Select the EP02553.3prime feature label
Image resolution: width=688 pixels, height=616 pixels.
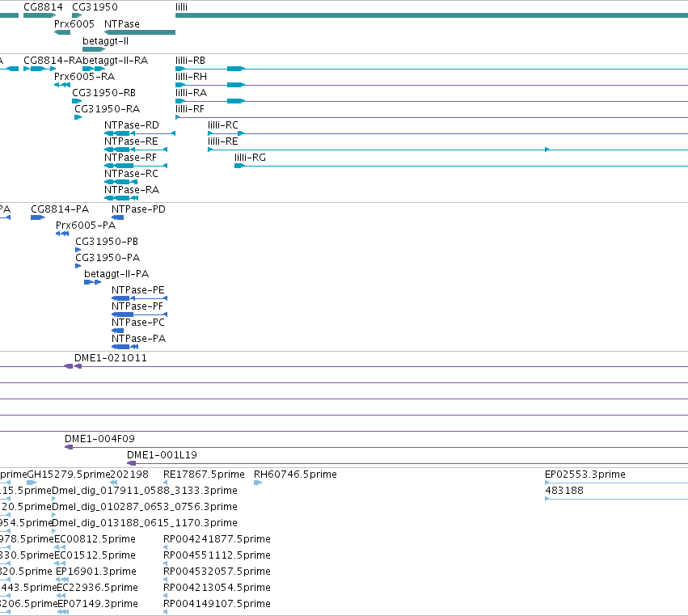pos(585,474)
